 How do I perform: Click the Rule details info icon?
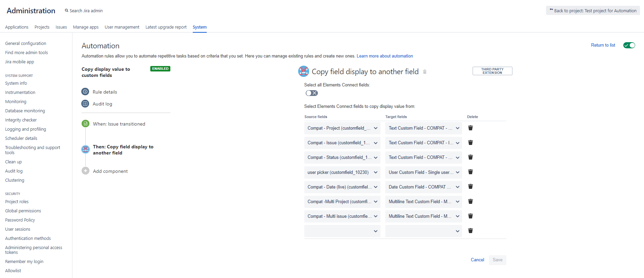(85, 92)
